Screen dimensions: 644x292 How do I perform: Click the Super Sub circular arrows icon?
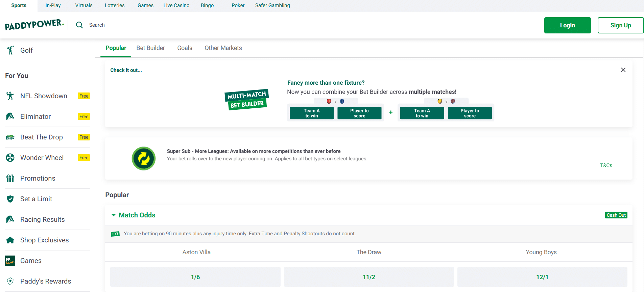(144, 158)
